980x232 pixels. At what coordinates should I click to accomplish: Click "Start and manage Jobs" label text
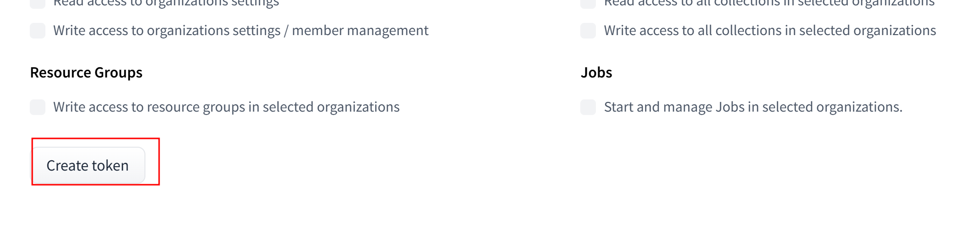(x=674, y=107)
